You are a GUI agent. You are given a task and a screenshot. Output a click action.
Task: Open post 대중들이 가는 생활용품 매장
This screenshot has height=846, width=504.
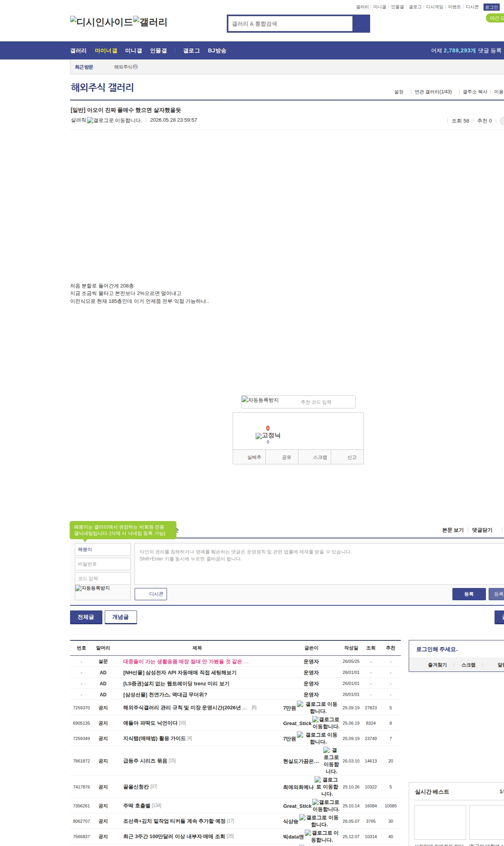pyautogui.click(x=186, y=662)
